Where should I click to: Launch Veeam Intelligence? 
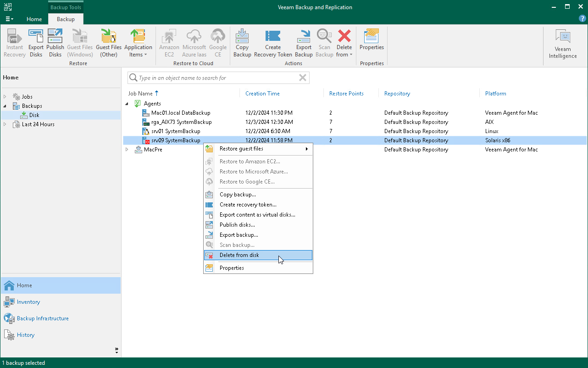pyautogui.click(x=563, y=43)
